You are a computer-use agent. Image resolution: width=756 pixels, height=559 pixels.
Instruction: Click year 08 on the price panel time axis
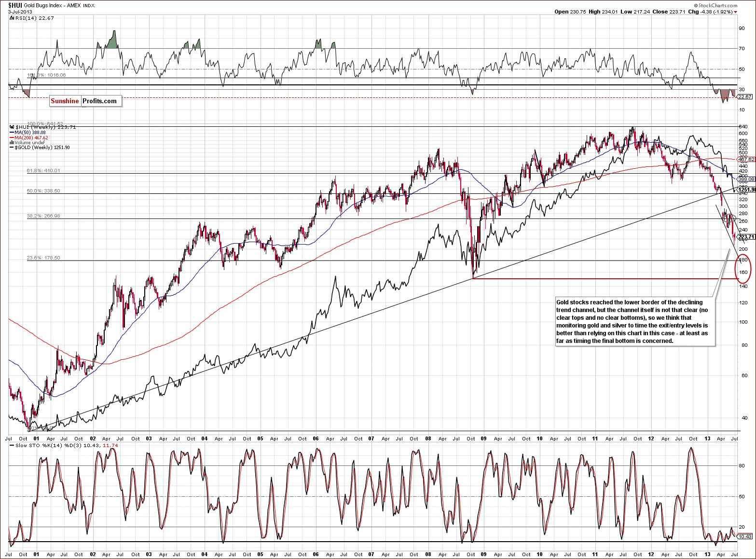point(428,439)
